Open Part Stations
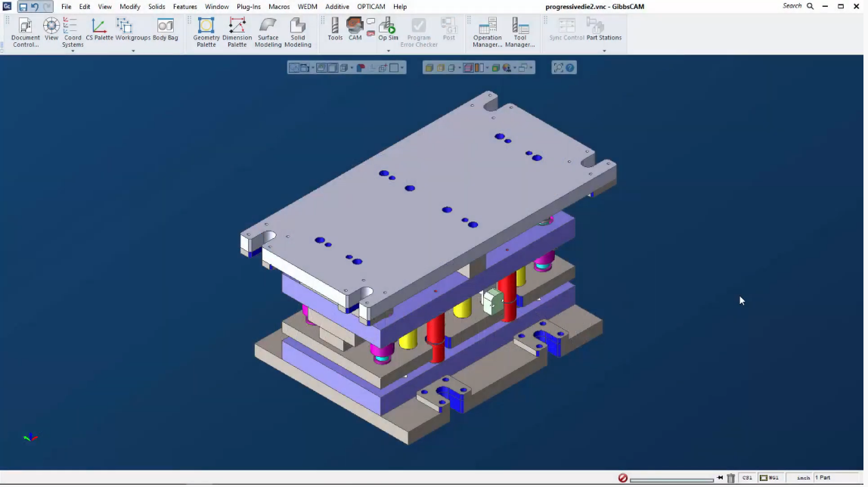Screen dimensions: 868x487 [603, 29]
